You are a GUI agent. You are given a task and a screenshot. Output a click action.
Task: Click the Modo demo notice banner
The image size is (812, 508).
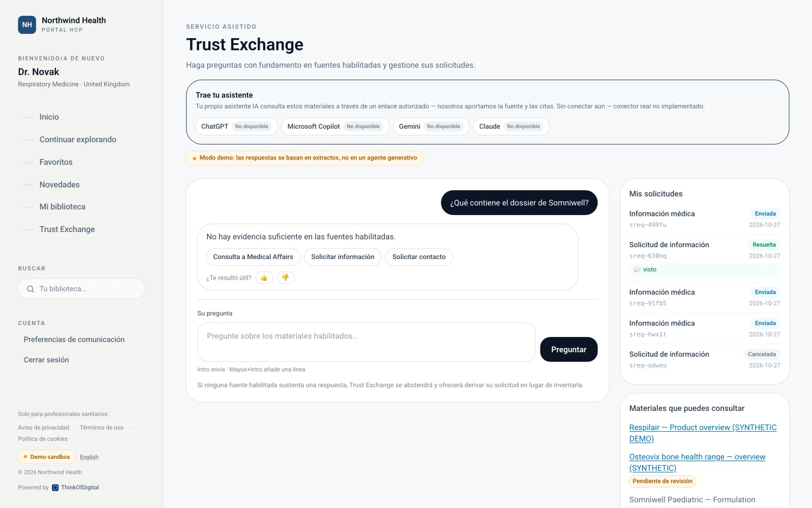[x=305, y=158]
